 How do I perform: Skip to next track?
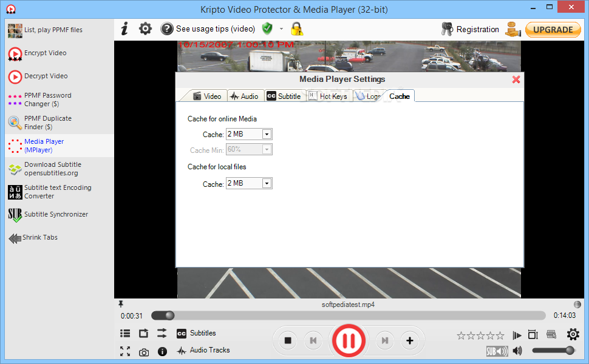(384, 340)
